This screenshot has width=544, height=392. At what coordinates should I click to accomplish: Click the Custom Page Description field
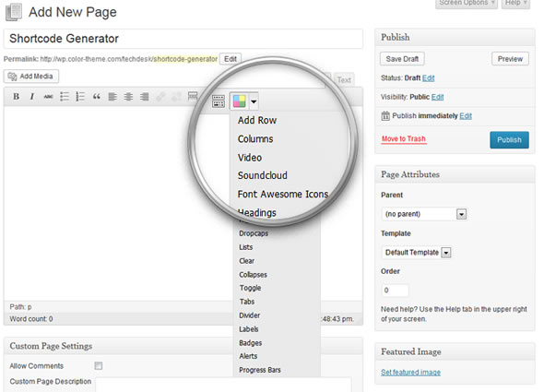(223, 385)
